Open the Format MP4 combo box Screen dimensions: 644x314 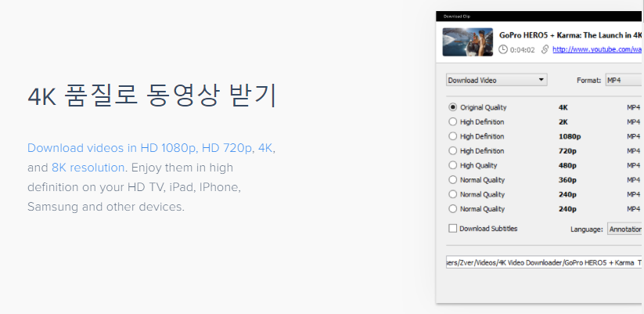click(624, 80)
